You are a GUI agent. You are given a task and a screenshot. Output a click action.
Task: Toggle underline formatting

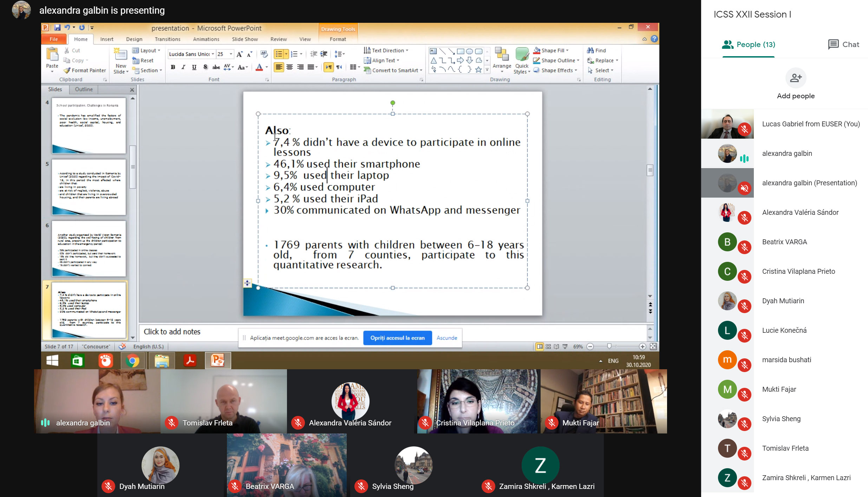(194, 67)
